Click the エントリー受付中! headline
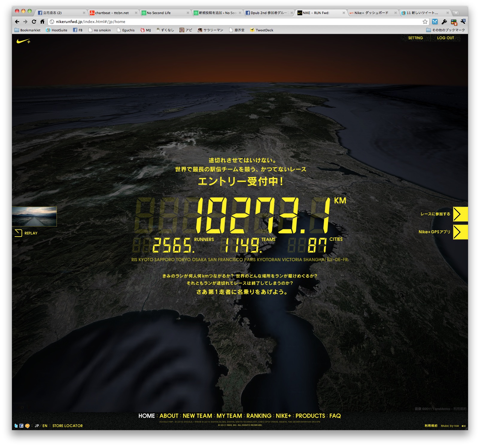The height and width of the screenshot is (448, 480). click(240, 181)
